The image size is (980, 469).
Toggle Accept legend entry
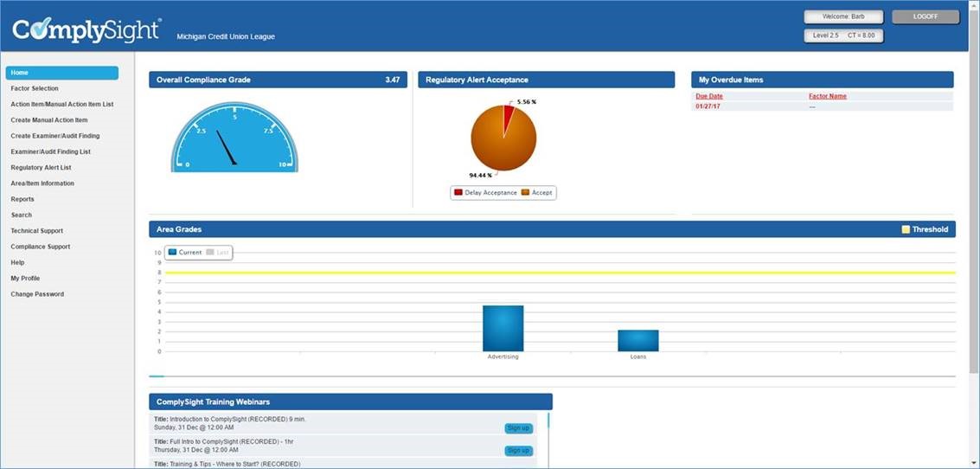point(536,193)
